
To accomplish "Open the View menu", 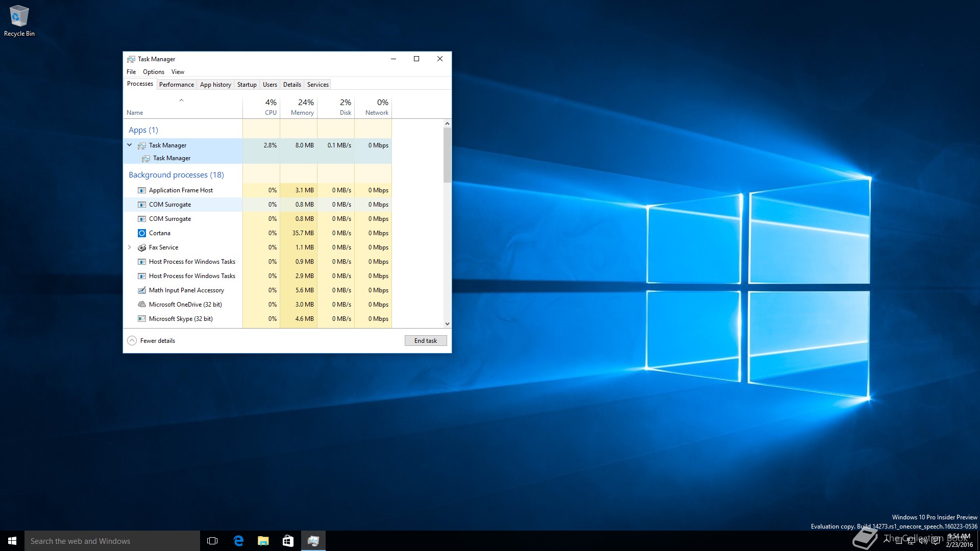I will (178, 72).
